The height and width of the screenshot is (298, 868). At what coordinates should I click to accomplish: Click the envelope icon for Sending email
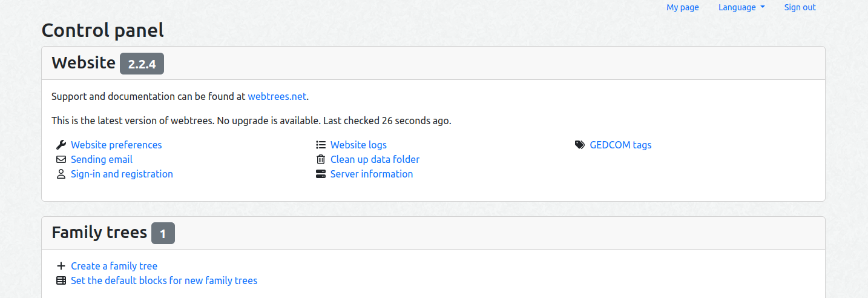61,159
